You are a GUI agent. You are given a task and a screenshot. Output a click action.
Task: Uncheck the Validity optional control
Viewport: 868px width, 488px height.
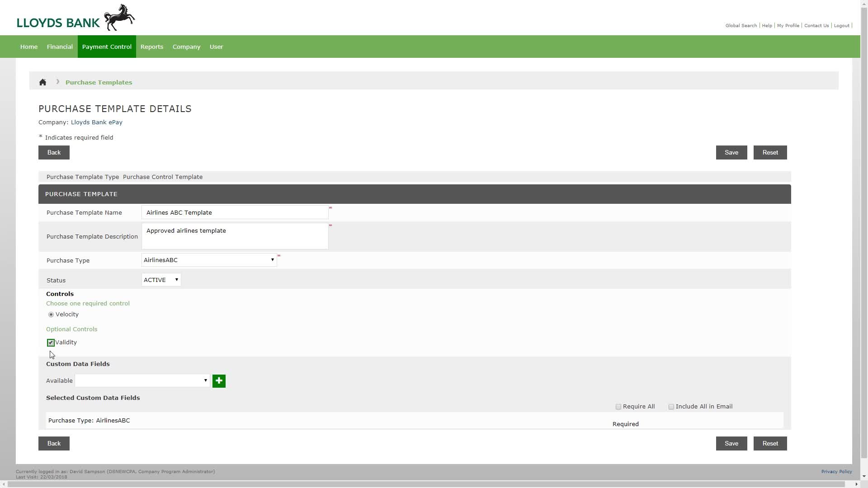(51, 343)
